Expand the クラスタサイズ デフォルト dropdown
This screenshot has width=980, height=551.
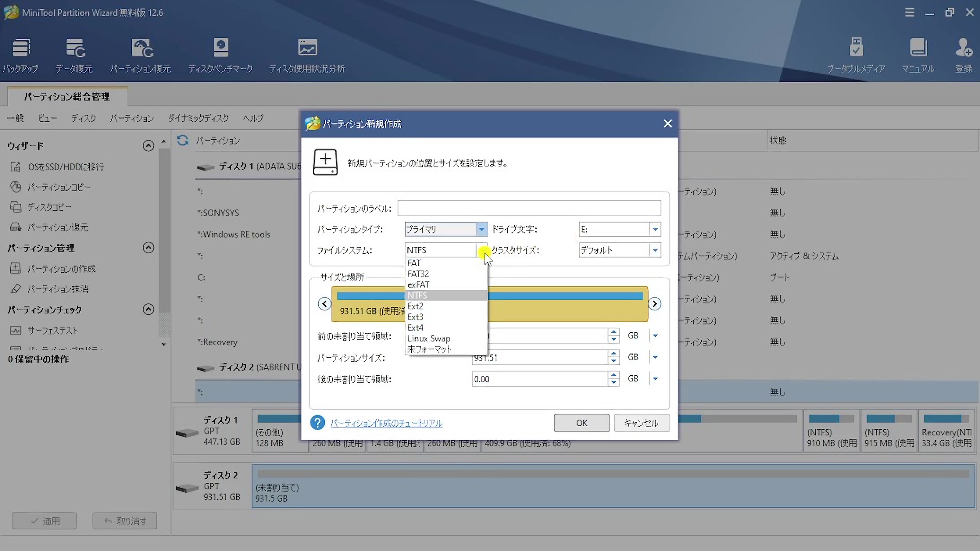(x=655, y=250)
